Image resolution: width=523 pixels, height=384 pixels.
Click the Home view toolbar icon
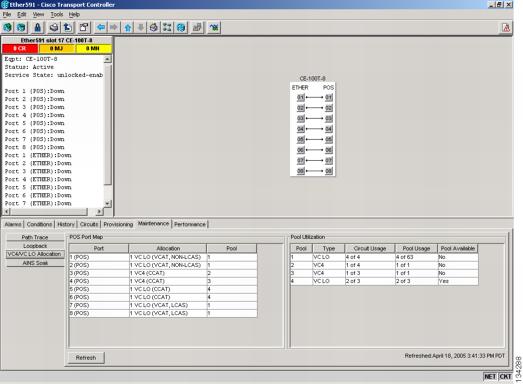[x=153, y=27]
